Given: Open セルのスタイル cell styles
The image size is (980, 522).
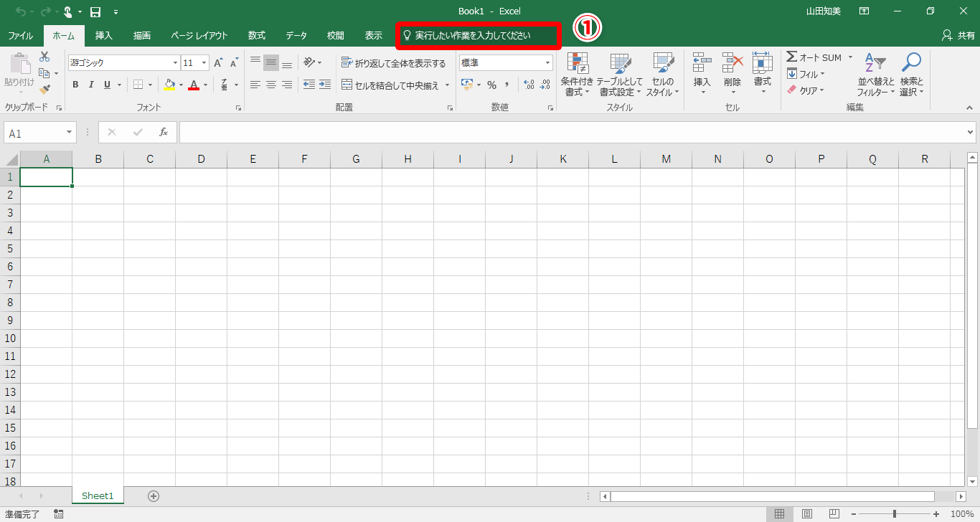Looking at the screenshot, I should (x=663, y=75).
